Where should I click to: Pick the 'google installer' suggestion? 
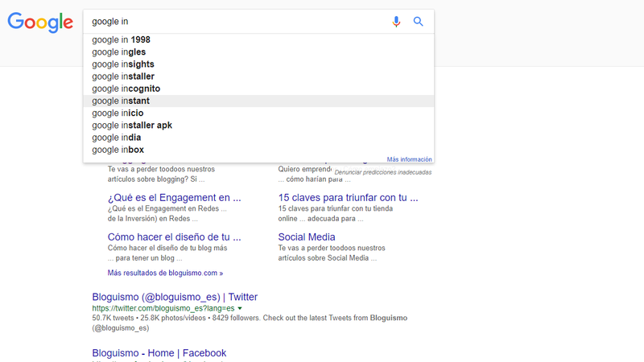[x=258, y=76]
